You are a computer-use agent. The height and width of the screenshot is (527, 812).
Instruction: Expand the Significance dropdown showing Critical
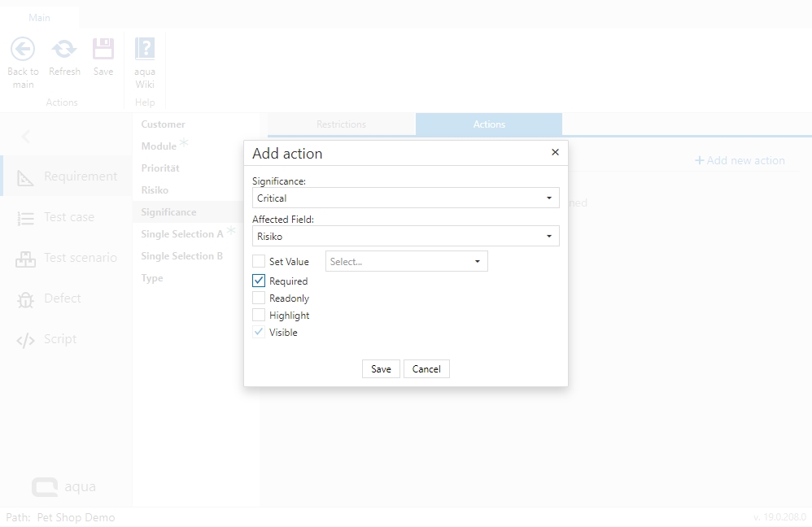point(405,198)
